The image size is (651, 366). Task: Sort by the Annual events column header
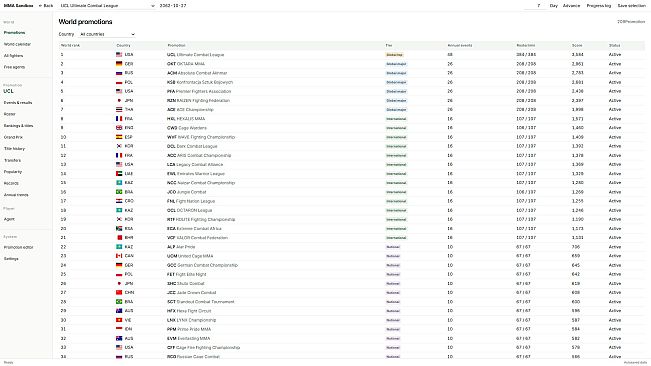click(460, 45)
